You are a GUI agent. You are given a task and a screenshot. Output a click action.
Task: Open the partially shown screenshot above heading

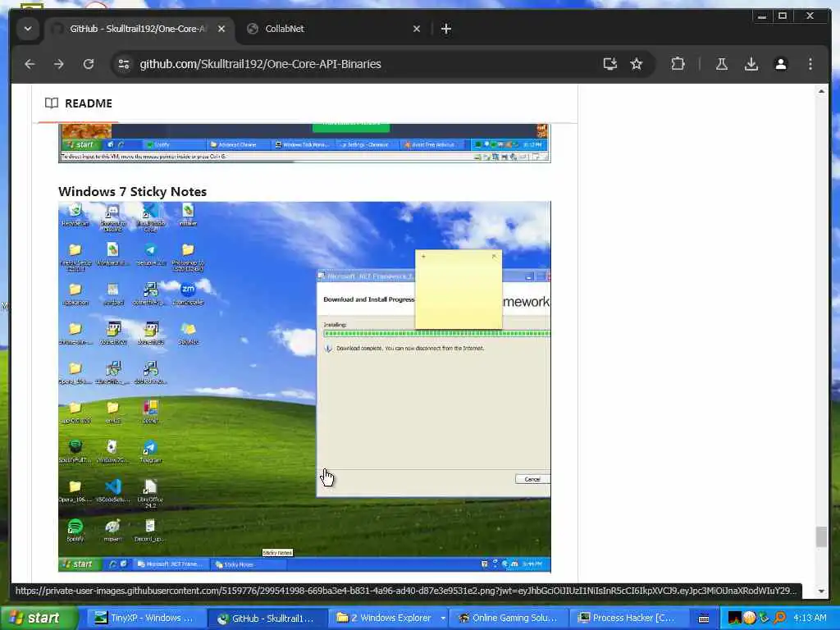click(x=304, y=143)
